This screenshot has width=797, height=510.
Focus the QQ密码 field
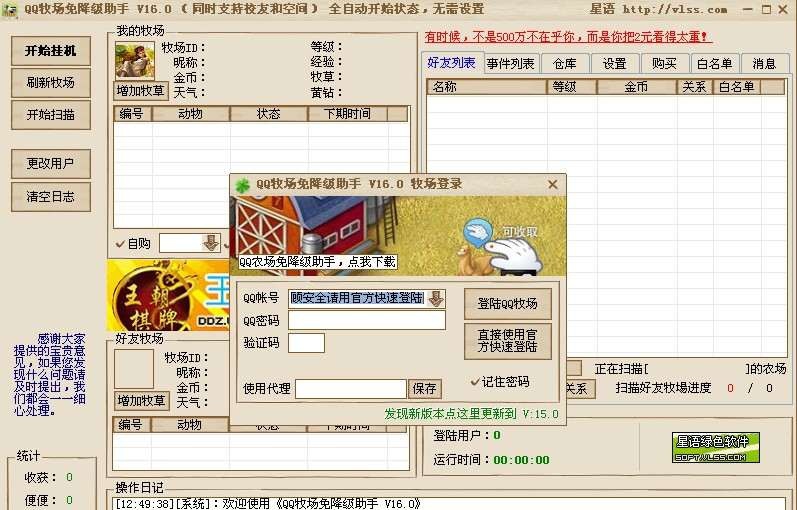[367, 320]
